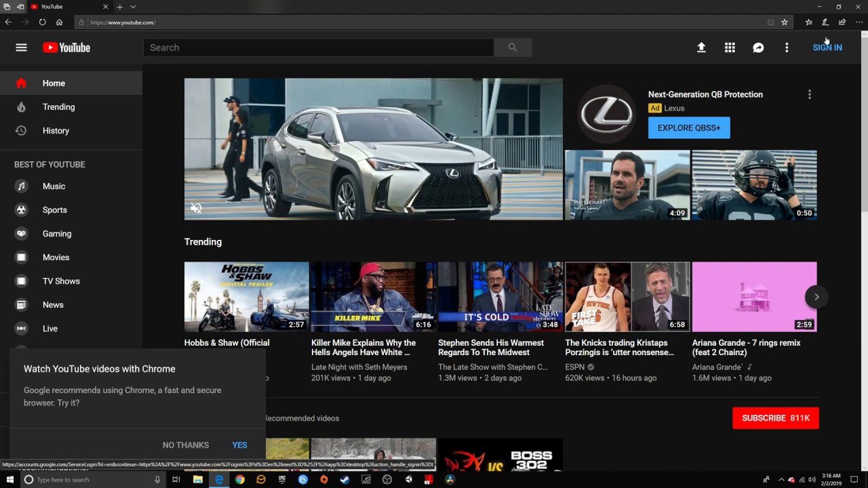Open the messages chat bubble icon
868x488 pixels.
(758, 47)
